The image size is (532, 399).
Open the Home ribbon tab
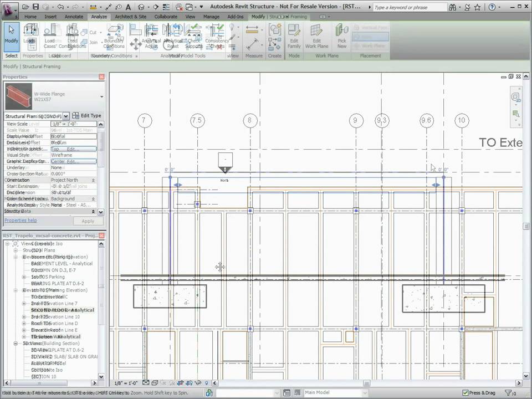coord(30,16)
